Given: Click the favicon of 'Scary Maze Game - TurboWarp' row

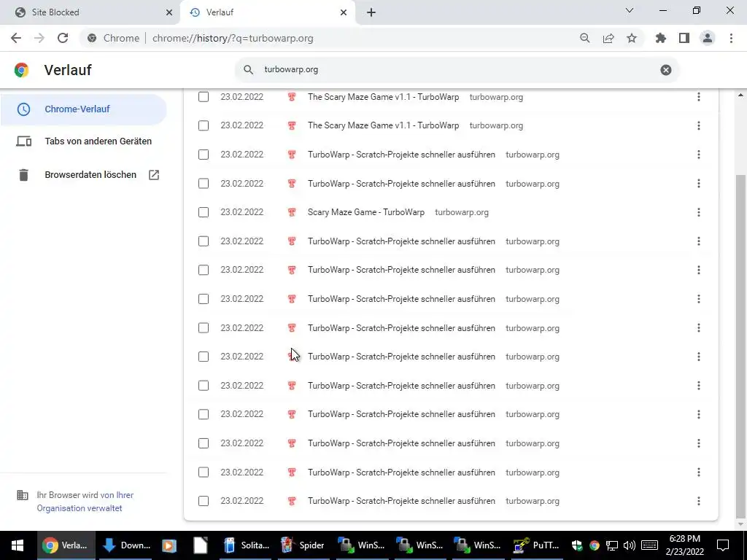Looking at the screenshot, I should pyautogui.click(x=292, y=212).
